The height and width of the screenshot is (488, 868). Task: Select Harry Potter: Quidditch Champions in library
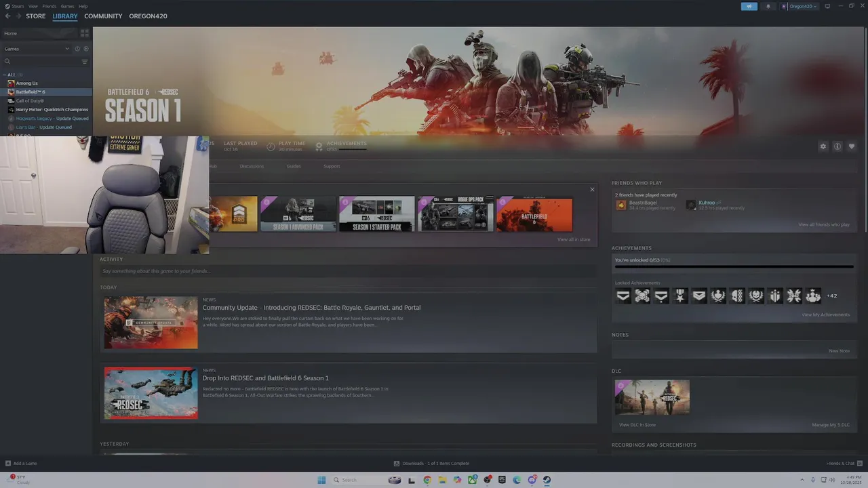click(46, 110)
